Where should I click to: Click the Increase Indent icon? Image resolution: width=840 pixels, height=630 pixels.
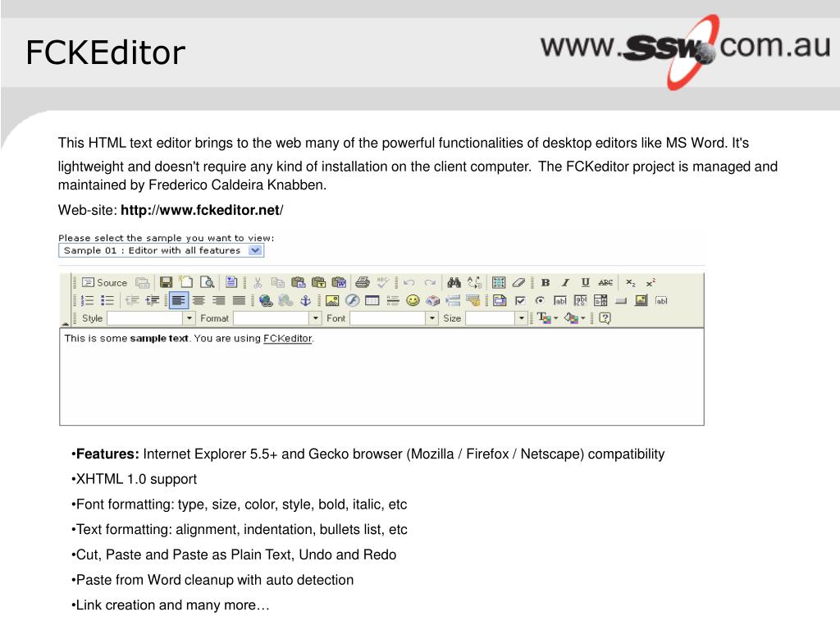point(153,300)
